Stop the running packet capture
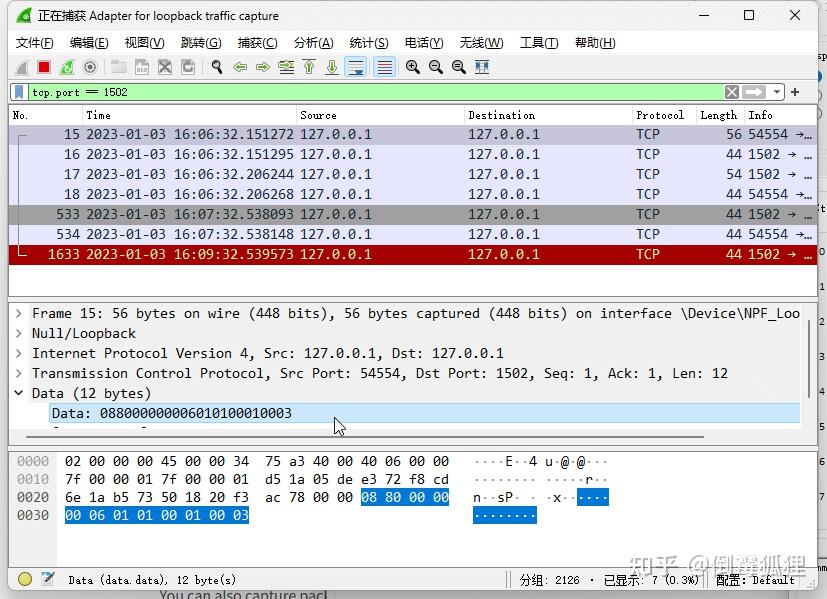This screenshot has width=827, height=599. (41, 67)
